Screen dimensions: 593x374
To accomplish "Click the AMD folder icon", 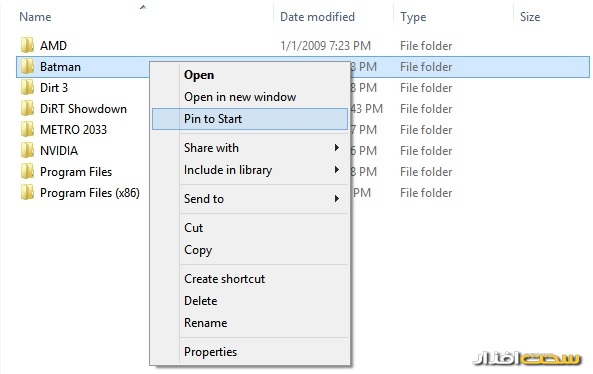I will [27, 45].
